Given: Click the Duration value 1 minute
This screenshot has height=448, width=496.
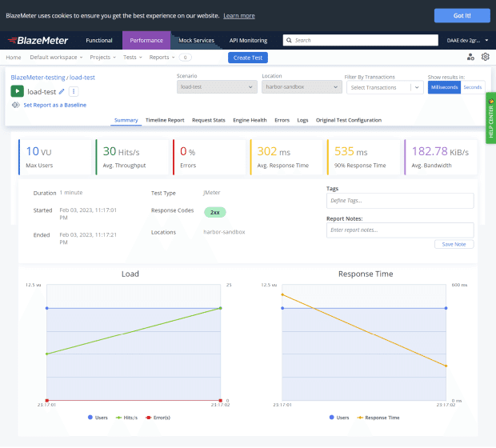Looking at the screenshot, I should click(71, 193).
